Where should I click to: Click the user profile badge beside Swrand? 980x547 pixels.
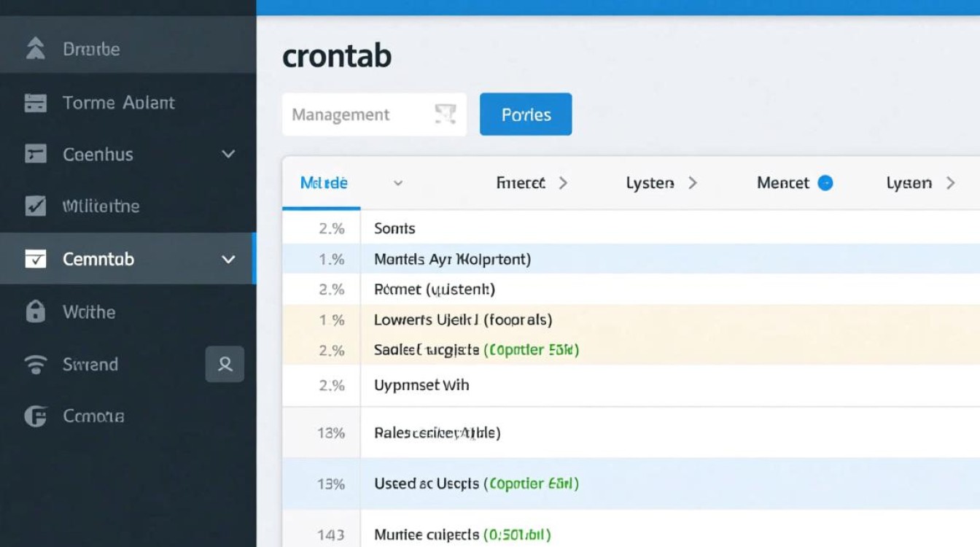[x=225, y=364]
